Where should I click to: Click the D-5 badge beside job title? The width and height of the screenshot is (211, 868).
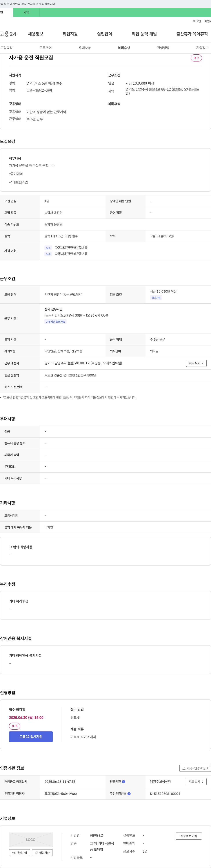(x=196, y=58)
